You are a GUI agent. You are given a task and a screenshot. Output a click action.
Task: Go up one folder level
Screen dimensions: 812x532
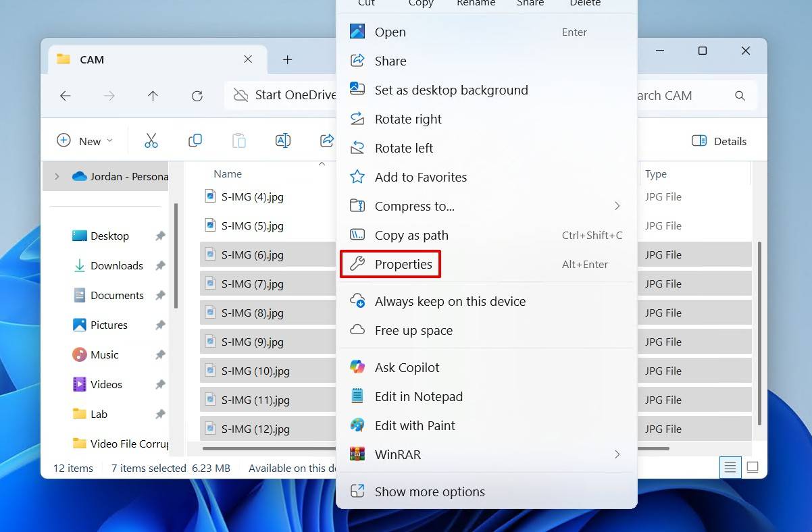153,96
